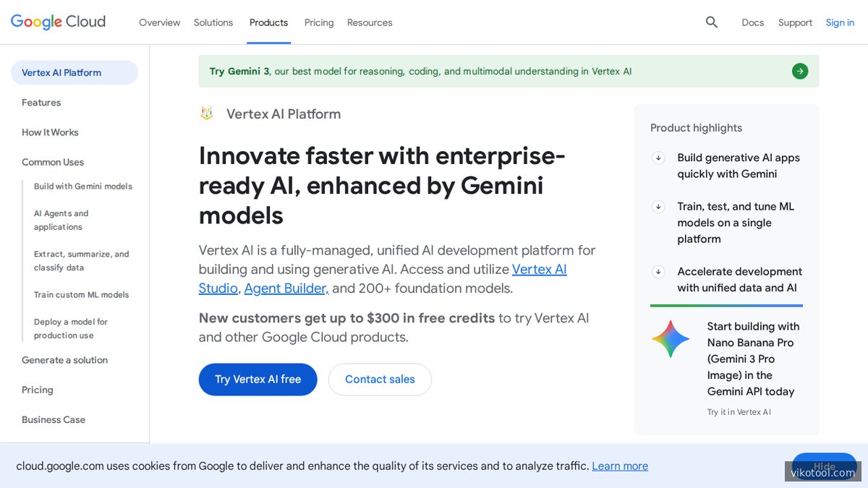Click the gradient divider bar above Nano Banana Pro
The height and width of the screenshot is (488, 868).
726,307
